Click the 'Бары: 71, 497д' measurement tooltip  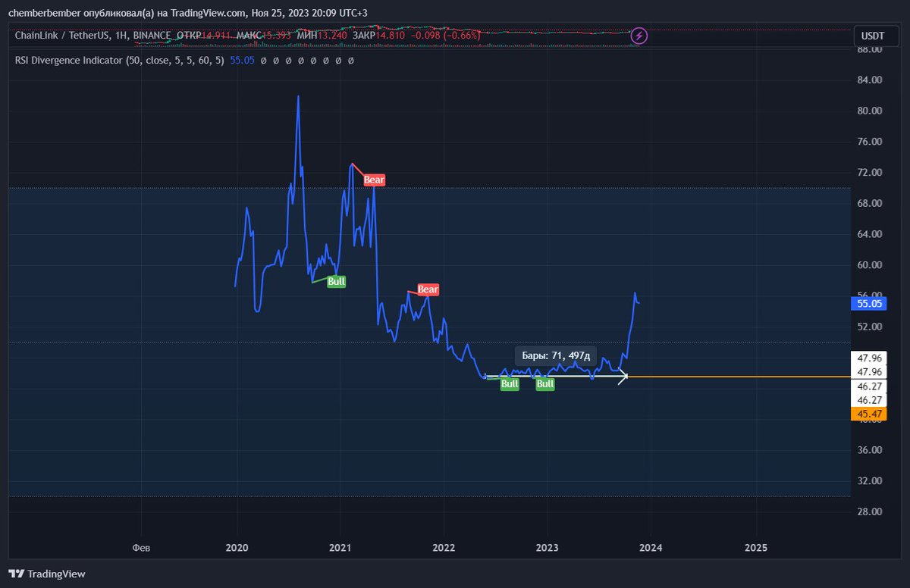(556, 355)
